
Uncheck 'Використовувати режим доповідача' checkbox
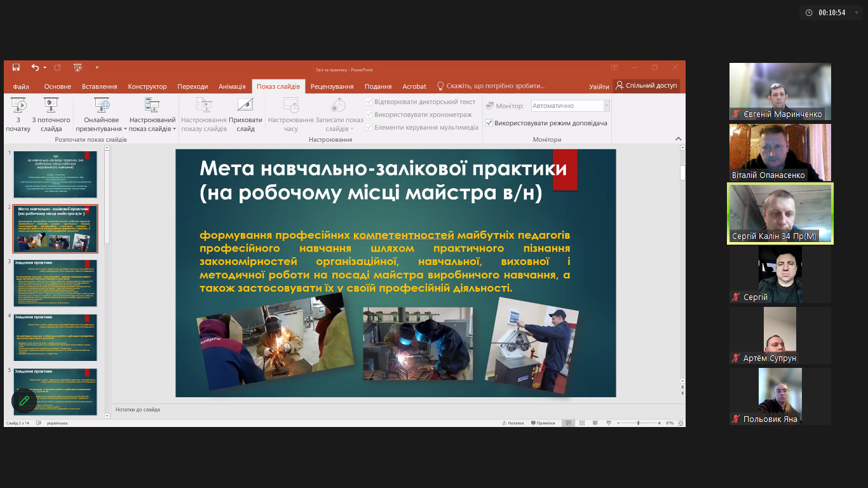489,123
